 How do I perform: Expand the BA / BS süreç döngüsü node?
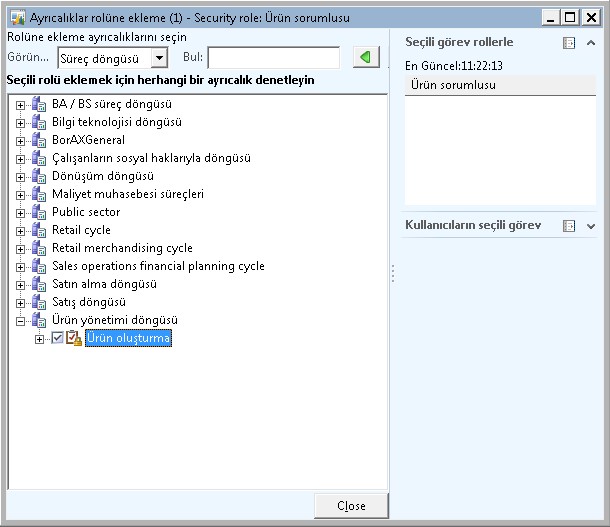pyautogui.click(x=20, y=104)
